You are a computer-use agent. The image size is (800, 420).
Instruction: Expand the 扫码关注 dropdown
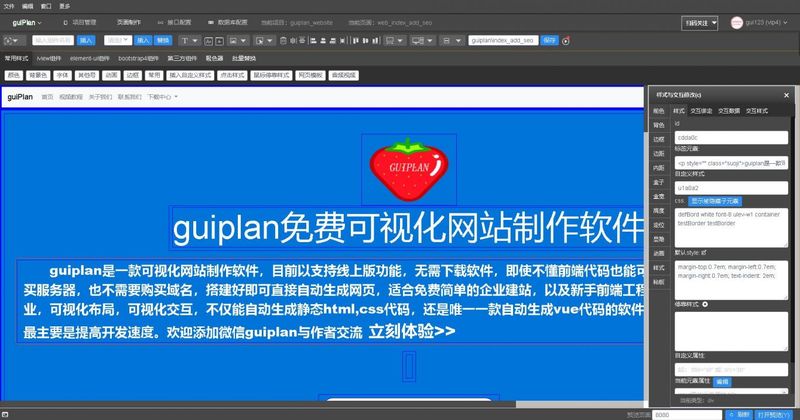click(x=699, y=23)
